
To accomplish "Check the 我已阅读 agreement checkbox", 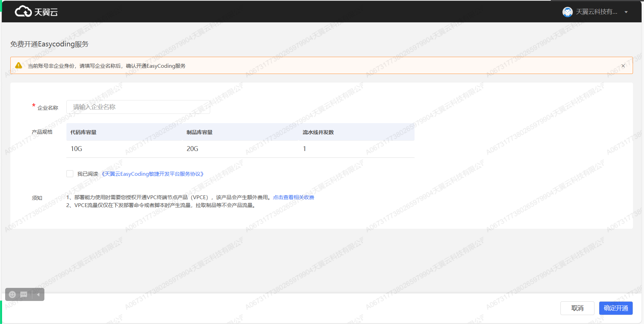I will [70, 174].
